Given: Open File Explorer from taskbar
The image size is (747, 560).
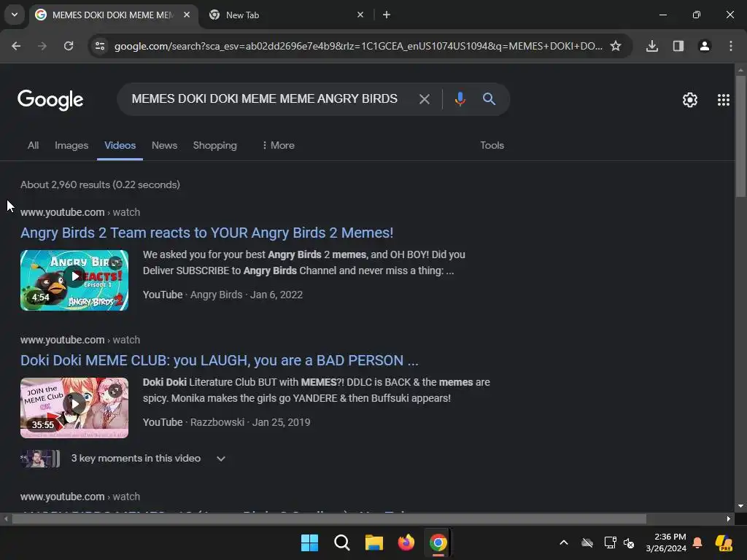Looking at the screenshot, I should (374, 542).
